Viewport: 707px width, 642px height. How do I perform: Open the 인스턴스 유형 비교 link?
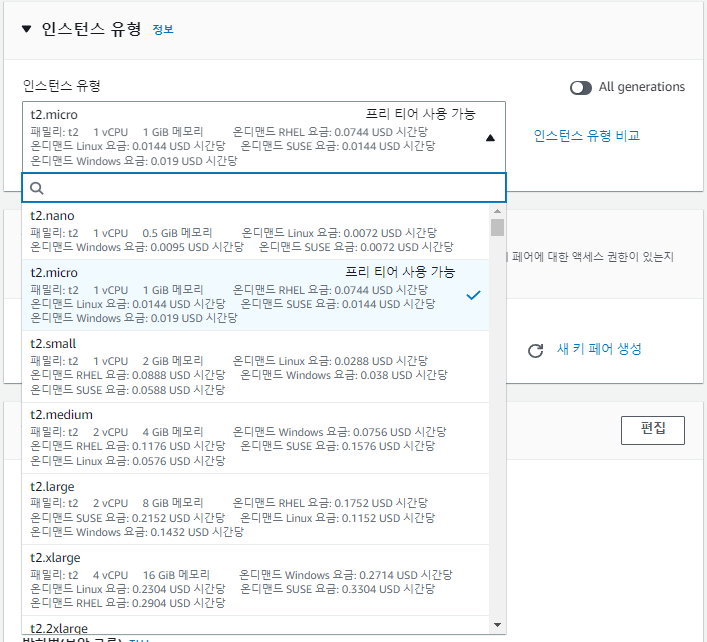[587, 136]
